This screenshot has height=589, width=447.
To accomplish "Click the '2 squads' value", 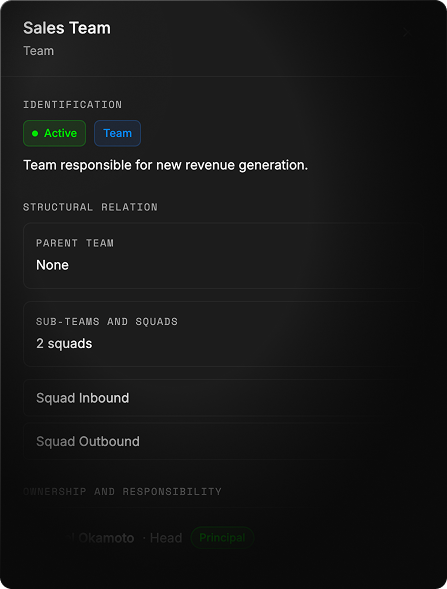I will [x=64, y=344].
